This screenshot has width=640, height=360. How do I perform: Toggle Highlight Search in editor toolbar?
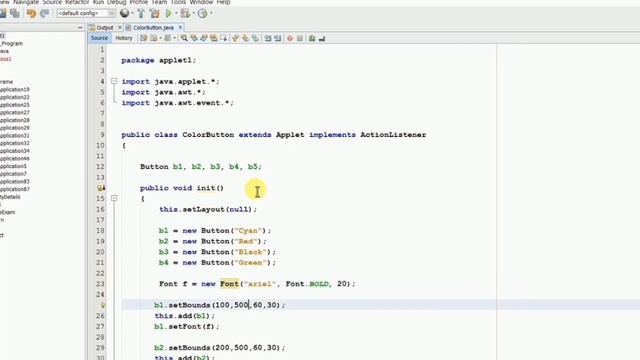(213, 38)
